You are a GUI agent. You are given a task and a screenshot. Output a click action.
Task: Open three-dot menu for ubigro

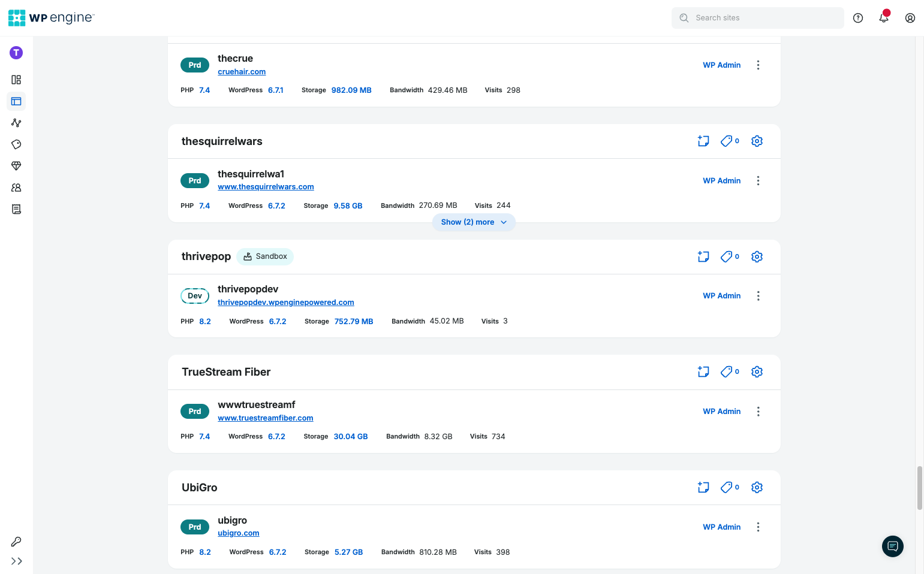758,527
